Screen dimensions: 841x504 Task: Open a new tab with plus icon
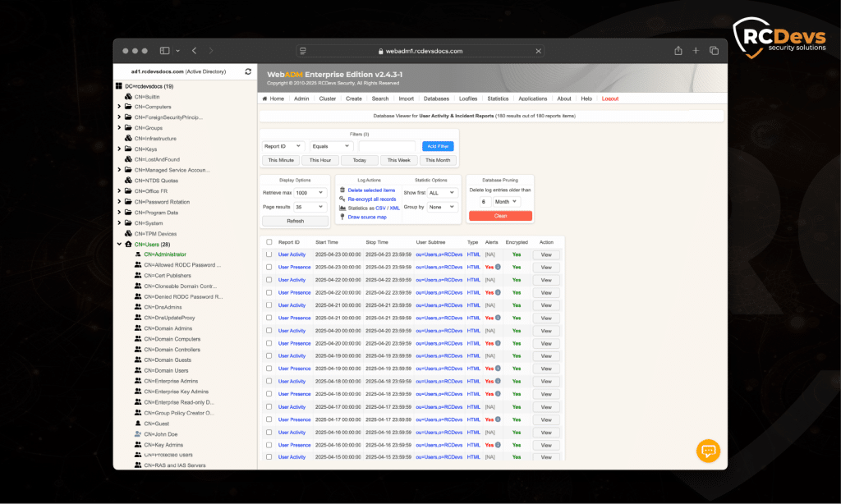tap(696, 50)
